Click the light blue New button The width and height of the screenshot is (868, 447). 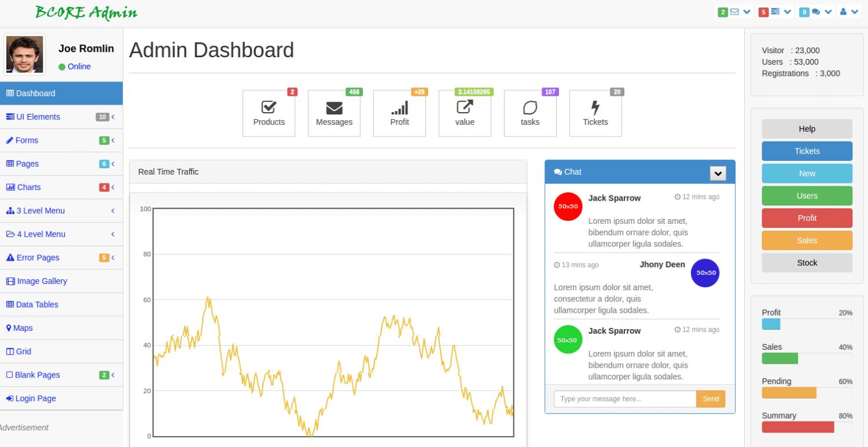click(x=807, y=173)
